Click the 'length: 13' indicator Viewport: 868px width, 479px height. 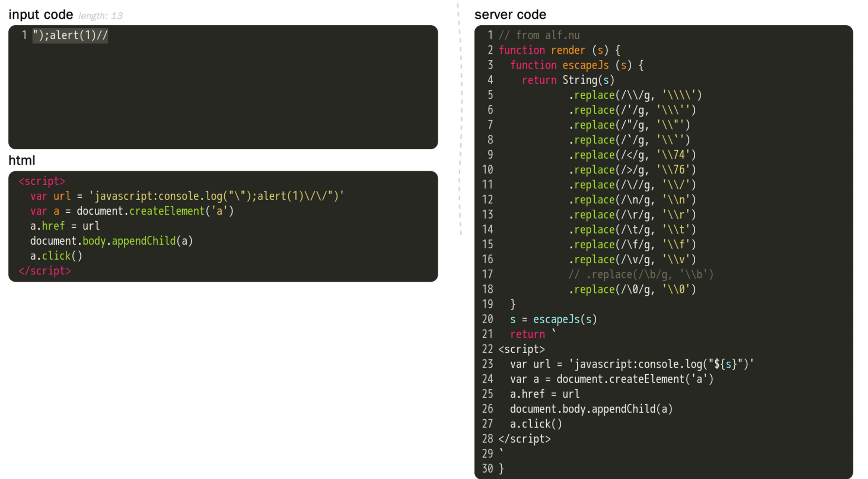click(x=100, y=16)
